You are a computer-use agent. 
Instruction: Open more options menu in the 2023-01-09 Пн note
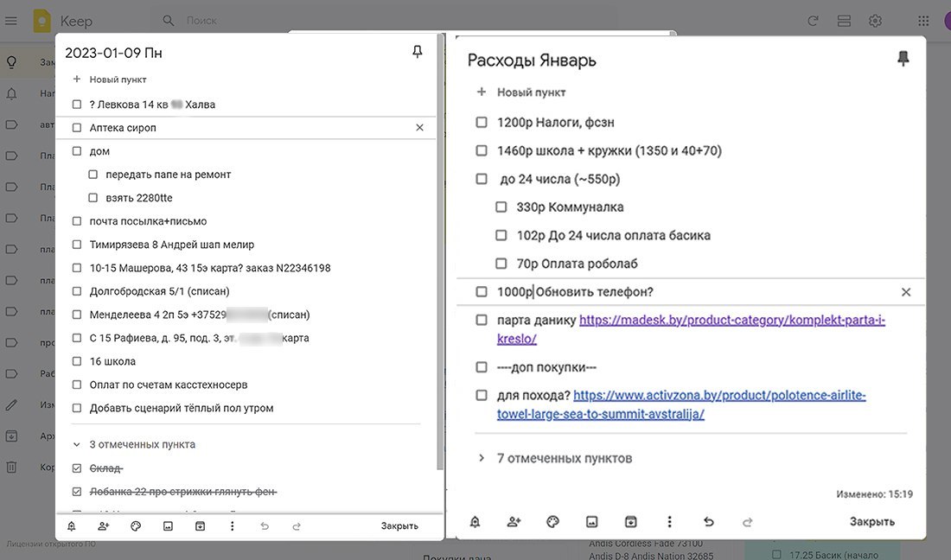click(233, 525)
